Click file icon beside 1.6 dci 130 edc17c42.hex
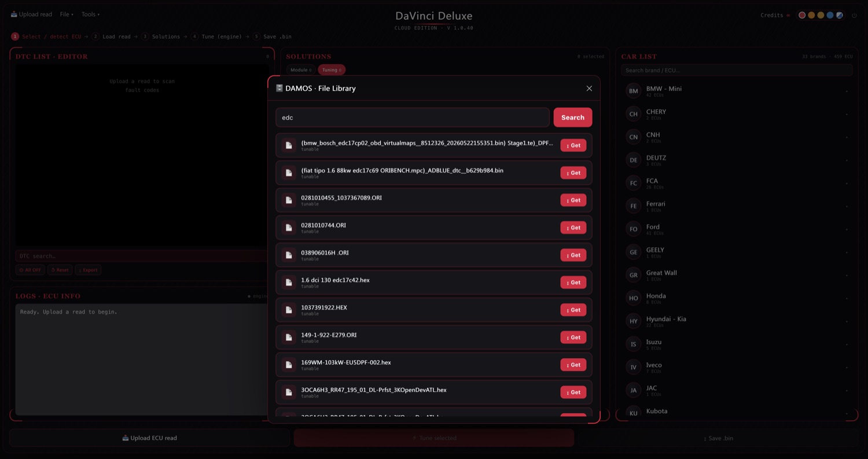 click(x=289, y=282)
